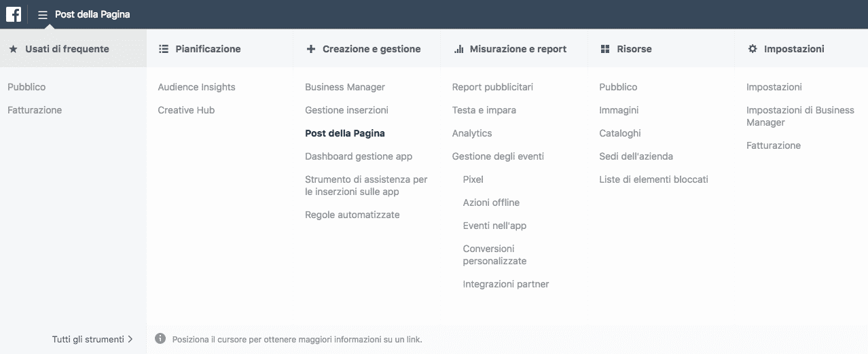Select the Creazione e gestione header

[367, 49]
